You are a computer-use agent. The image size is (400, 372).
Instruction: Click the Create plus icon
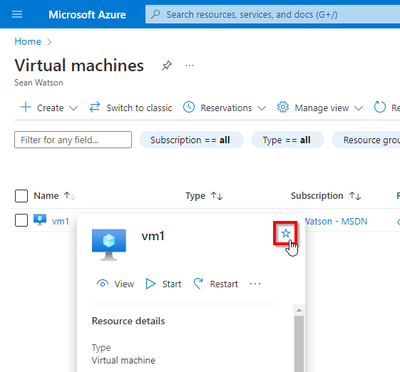(x=25, y=107)
